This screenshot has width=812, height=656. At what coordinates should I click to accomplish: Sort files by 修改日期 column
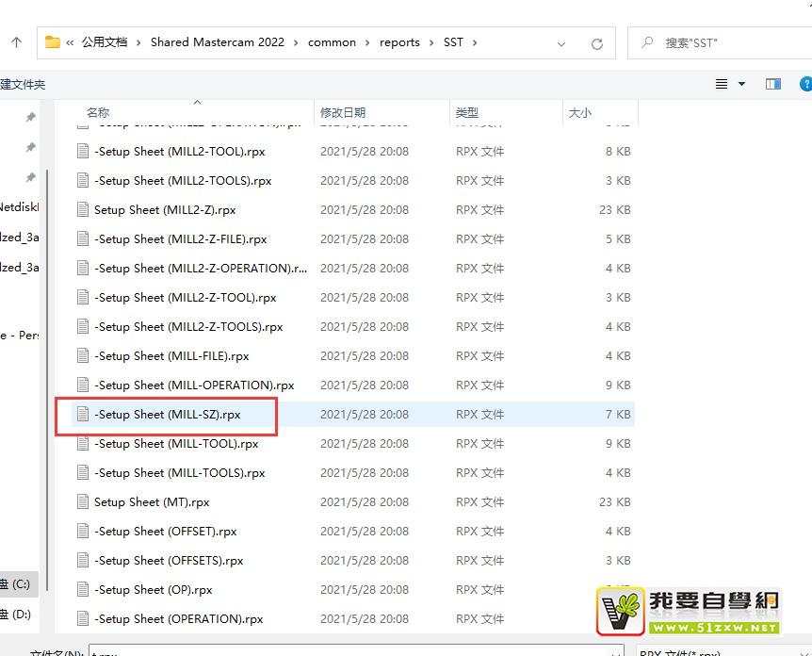(345, 113)
